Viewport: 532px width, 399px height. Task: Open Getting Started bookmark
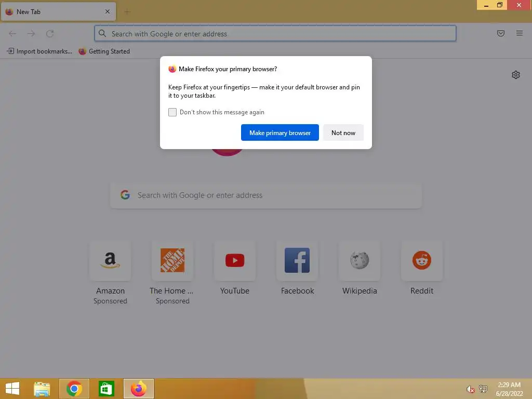point(104,51)
